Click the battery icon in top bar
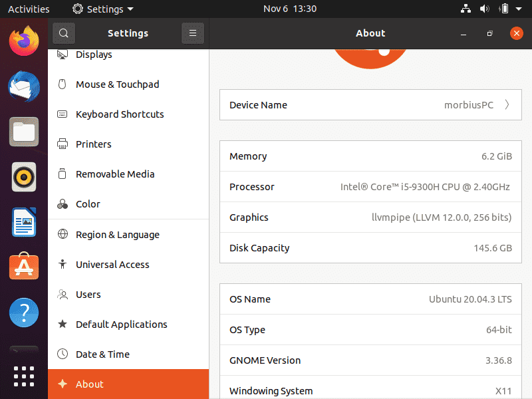Viewport: 532px width, 399px height. pyautogui.click(x=504, y=9)
